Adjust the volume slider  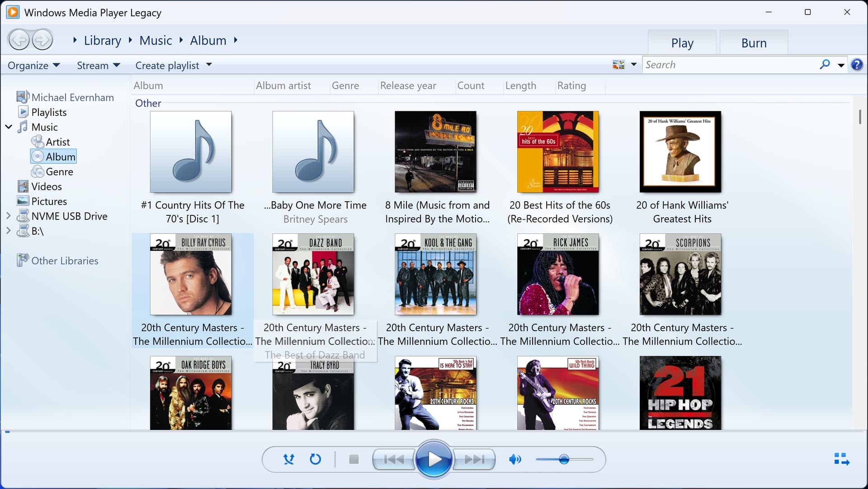564,460
